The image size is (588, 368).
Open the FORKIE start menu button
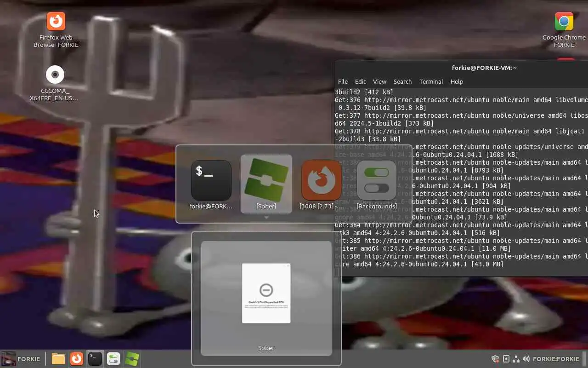click(x=21, y=359)
